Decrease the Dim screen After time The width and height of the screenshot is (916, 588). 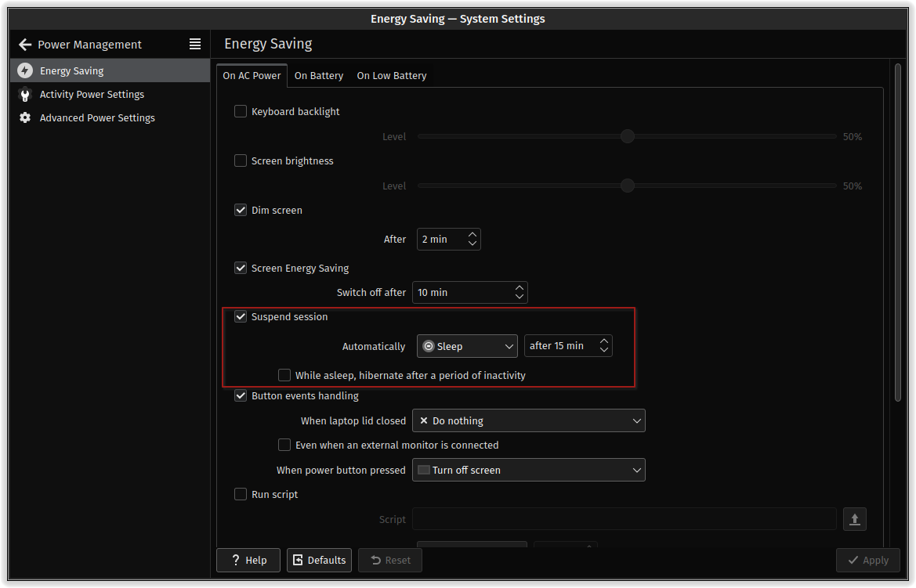(x=472, y=243)
